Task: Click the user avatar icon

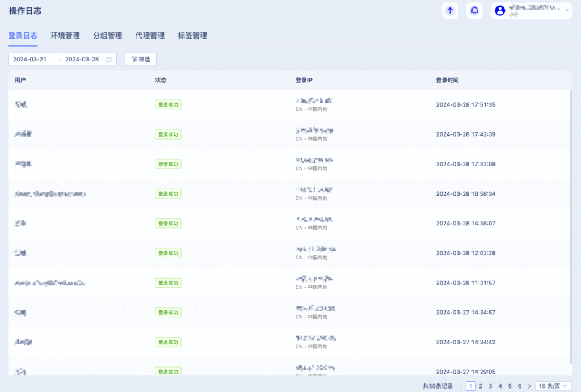Action: (500, 10)
